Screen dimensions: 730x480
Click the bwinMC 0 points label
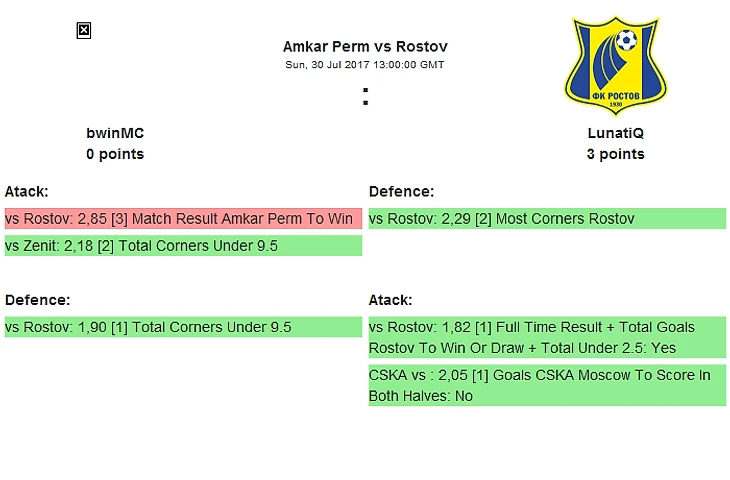coord(115,154)
